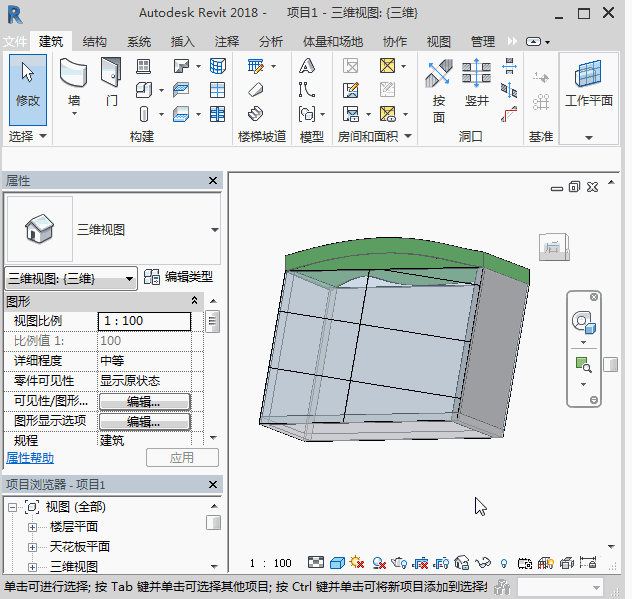Toggle sun path in view control bar
This screenshot has height=599, width=632.
pyautogui.click(x=357, y=563)
